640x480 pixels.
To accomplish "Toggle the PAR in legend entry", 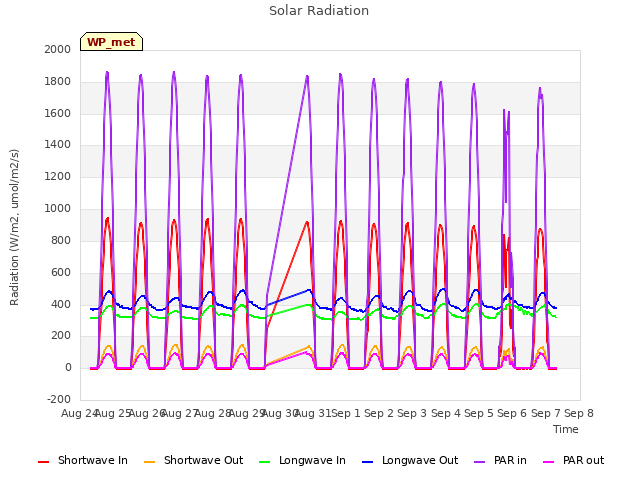I will [500, 460].
